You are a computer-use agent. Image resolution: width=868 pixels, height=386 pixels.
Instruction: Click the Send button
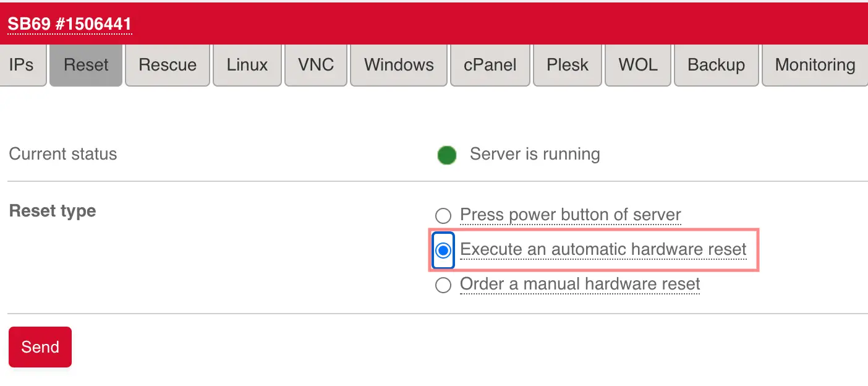point(40,346)
